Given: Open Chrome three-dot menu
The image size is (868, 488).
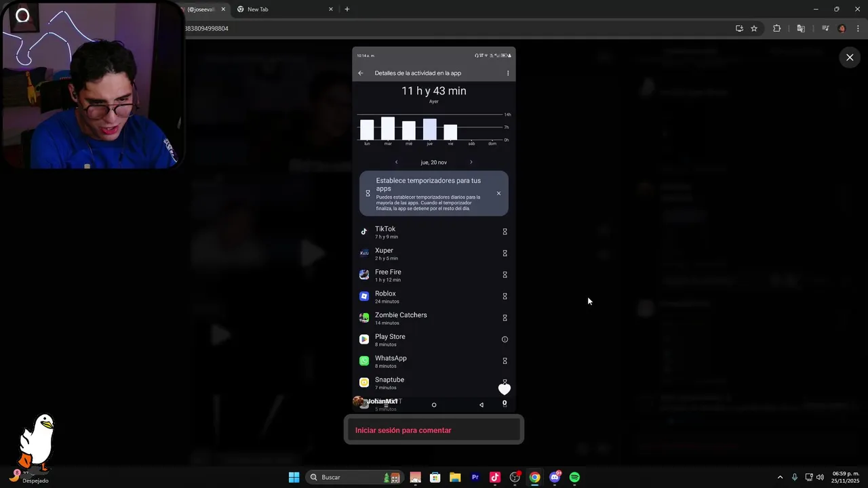Looking at the screenshot, I should tap(858, 28).
